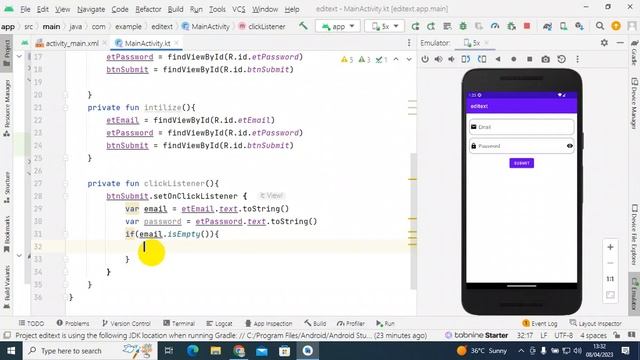
Task: Click the emulator Home circle button
Action: click(513, 59)
